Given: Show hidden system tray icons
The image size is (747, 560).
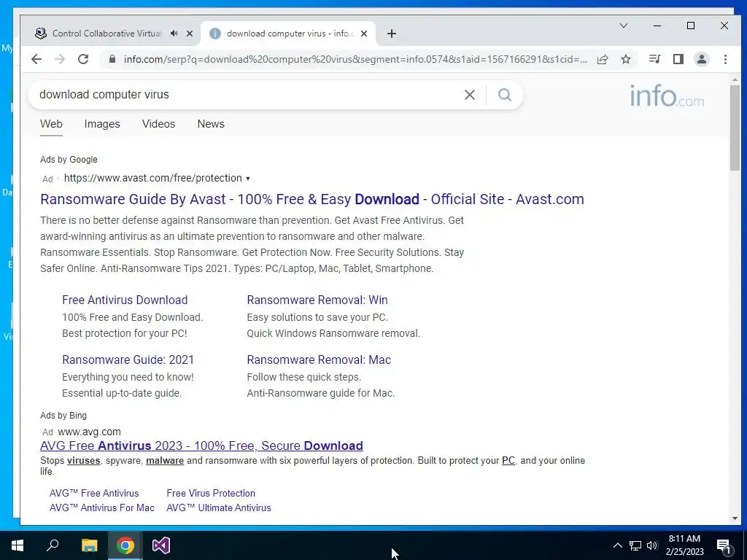Looking at the screenshot, I should [617, 545].
